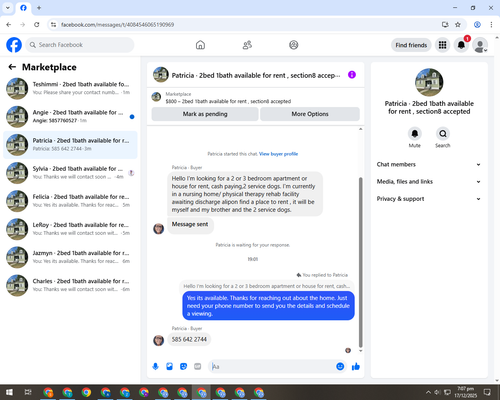Screen dimensions: 500x400
Task: Open Task View on the taskbar
Action: tap(28, 392)
